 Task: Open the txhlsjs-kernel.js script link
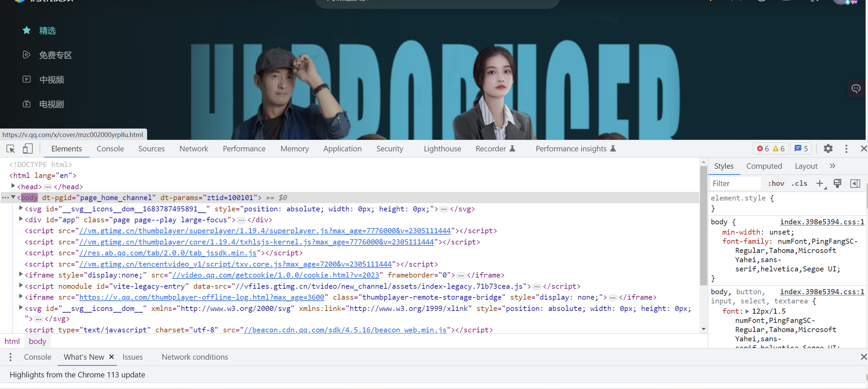pos(256,242)
